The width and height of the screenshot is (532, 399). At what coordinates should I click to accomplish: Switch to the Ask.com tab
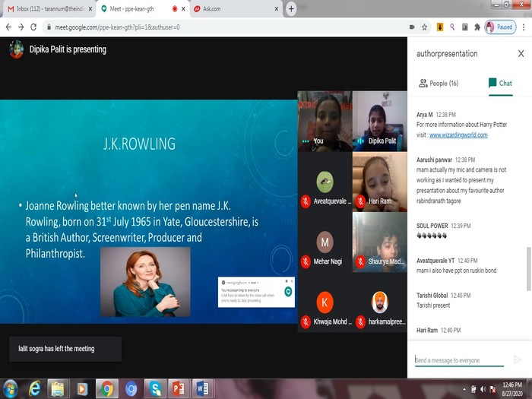pos(237,9)
